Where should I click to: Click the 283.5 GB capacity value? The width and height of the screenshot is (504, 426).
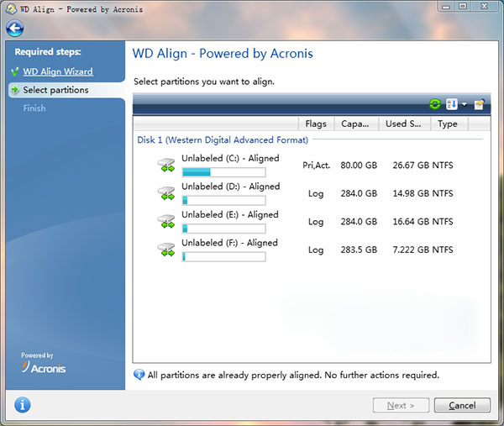click(x=359, y=250)
